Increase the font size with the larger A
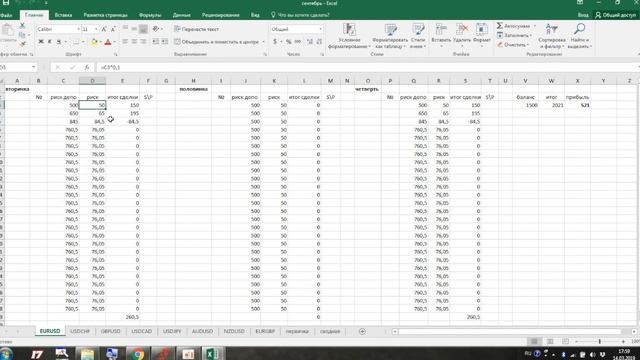This screenshot has height=360, width=640. point(104,29)
